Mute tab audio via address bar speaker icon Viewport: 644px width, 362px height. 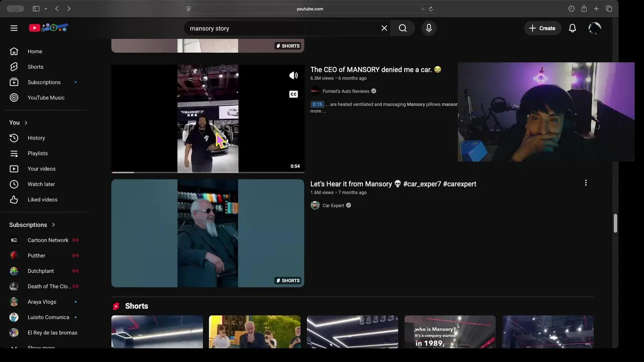[423, 9]
